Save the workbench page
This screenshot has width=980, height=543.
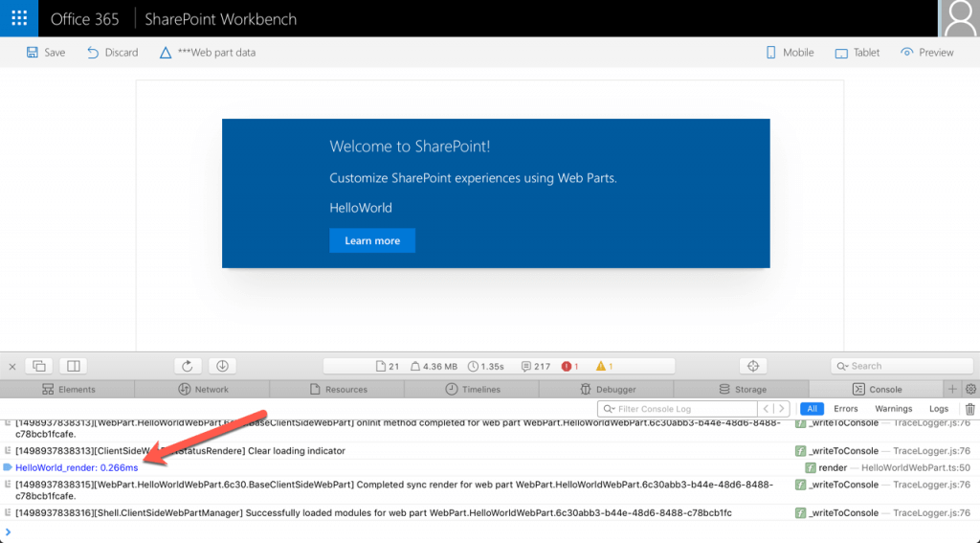tap(46, 53)
